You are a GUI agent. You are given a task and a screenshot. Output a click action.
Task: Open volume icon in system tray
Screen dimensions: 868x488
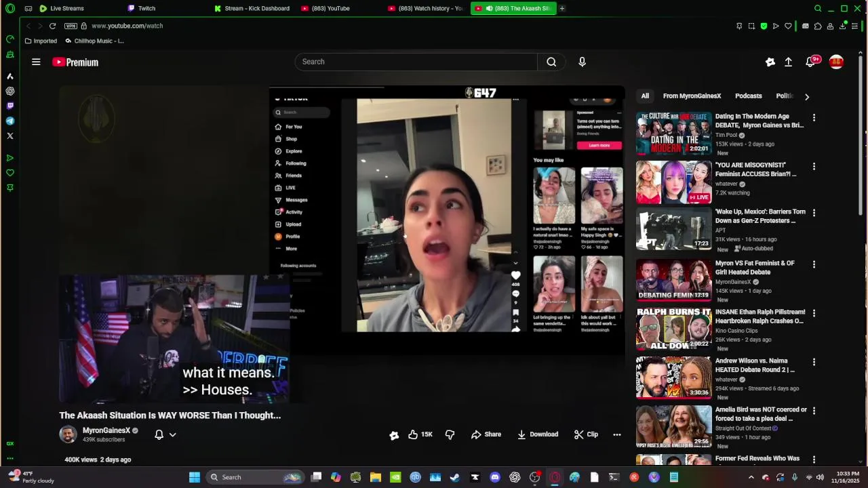point(821,477)
